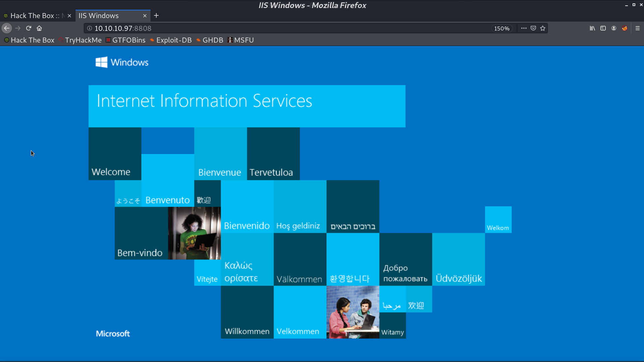
Task: Close the IIS Windows tab
Action: point(145,16)
